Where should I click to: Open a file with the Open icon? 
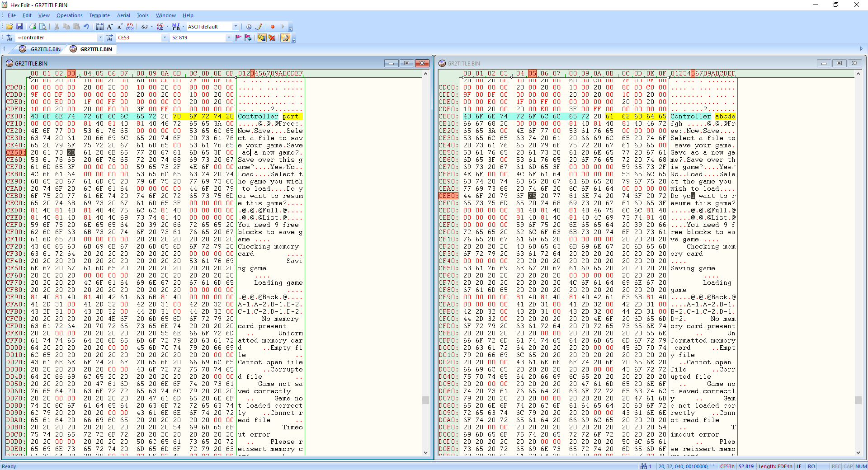click(9, 27)
